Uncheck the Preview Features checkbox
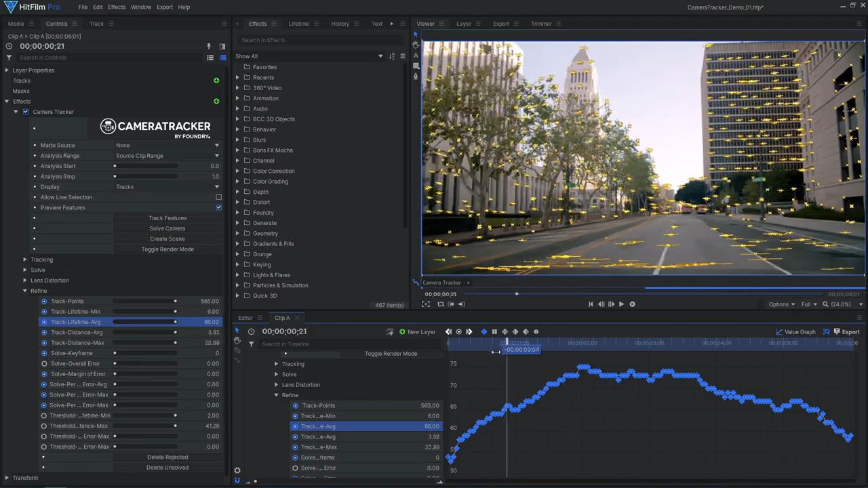Viewport: 868px width, 488px height. 218,207
